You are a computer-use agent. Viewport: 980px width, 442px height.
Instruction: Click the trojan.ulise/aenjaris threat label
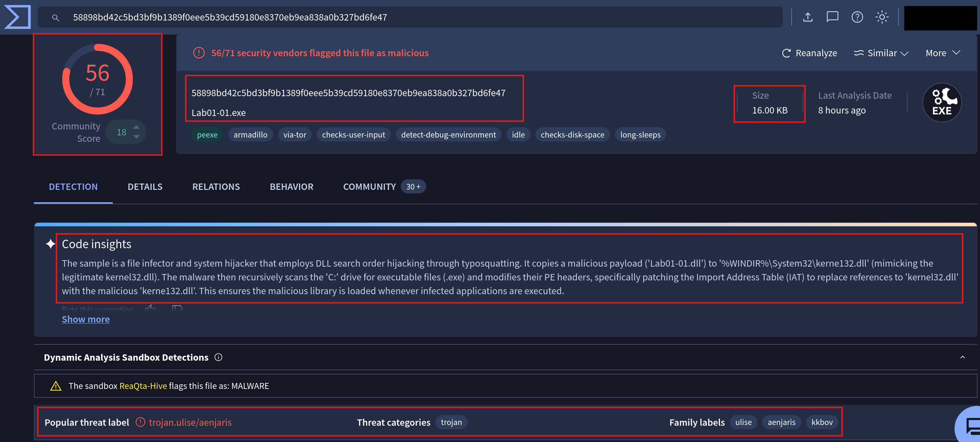pyautogui.click(x=190, y=423)
